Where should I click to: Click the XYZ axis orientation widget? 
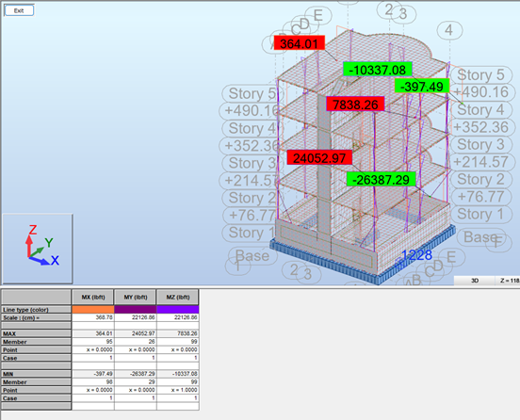click(x=38, y=249)
